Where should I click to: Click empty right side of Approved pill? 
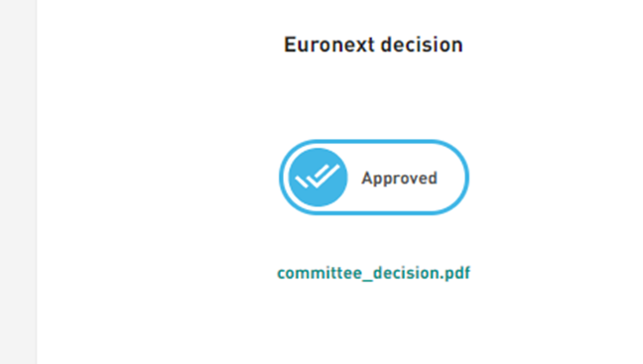pyautogui.click(x=451, y=178)
